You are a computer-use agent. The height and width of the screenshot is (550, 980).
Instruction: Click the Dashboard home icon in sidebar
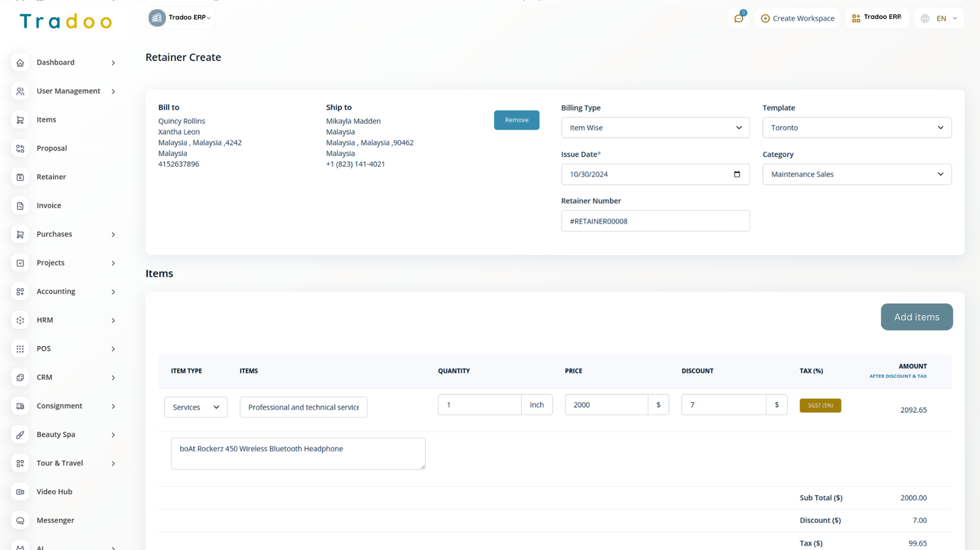click(20, 62)
